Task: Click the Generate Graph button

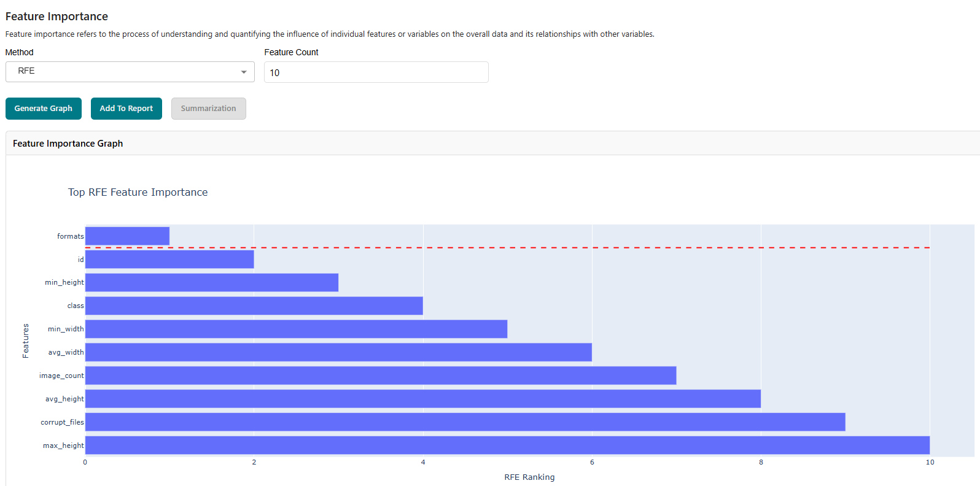Action: point(43,108)
